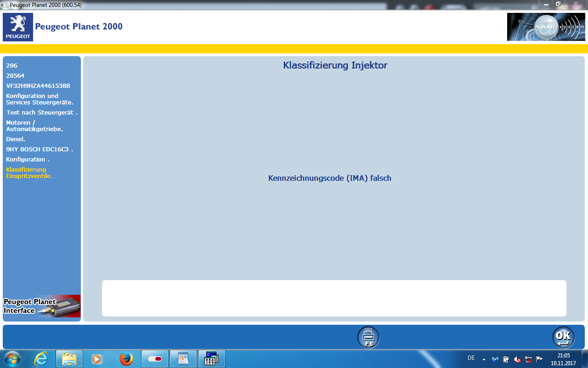Open the File Explorer taskbar icon

click(x=69, y=358)
